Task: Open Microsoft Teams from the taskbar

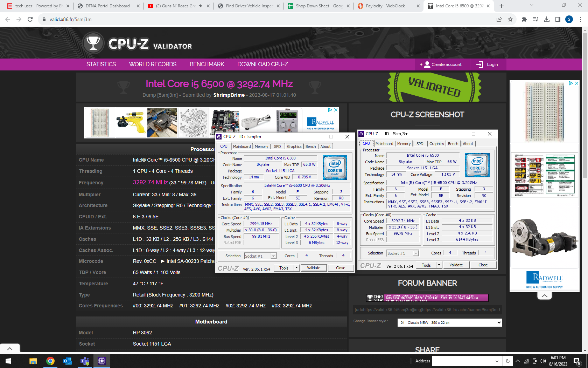Action: [85, 361]
